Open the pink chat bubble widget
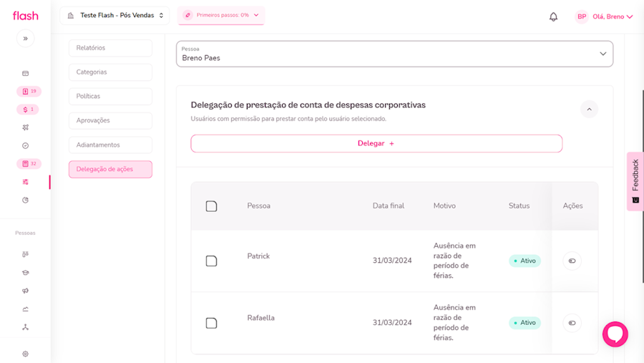The height and width of the screenshot is (363, 644). 615,334
